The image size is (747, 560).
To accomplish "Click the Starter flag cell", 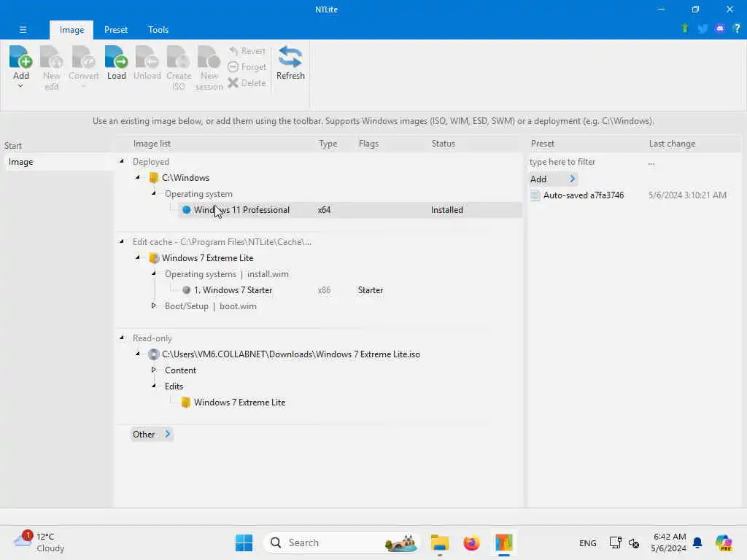I will [370, 290].
